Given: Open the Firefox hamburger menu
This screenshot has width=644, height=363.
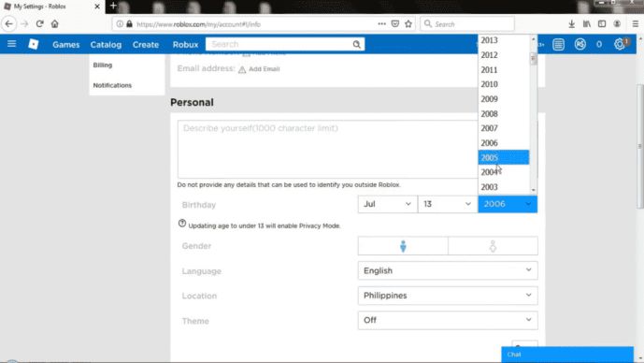Looking at the screenshot, I should click(635, 23).
